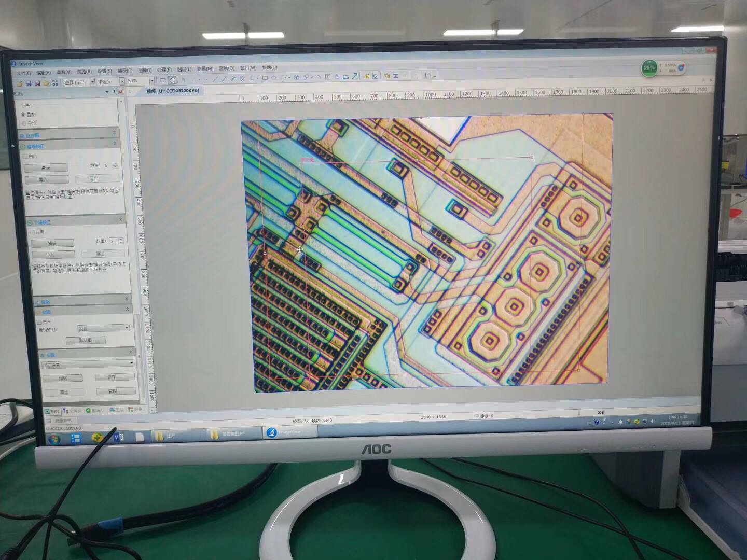Switch to the 图层 bottom tab
Image resolution: width=747 pixels, height=560 pixels.
(x=117, y=410)
